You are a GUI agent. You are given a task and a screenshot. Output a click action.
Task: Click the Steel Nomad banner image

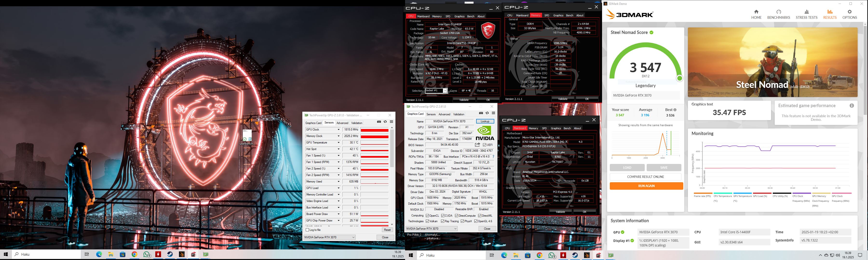773,62
